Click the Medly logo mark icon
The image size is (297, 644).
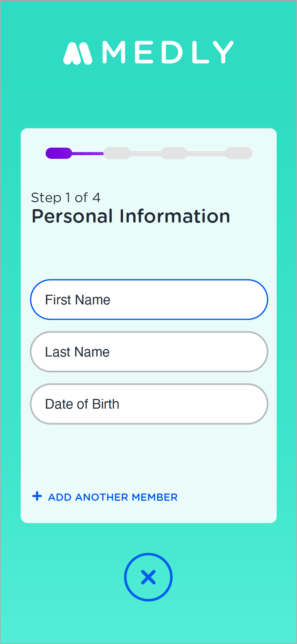78,53
